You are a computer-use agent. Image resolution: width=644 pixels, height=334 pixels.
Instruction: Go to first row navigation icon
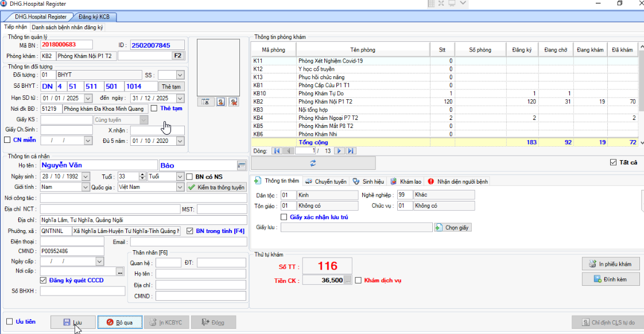[277, 151]
